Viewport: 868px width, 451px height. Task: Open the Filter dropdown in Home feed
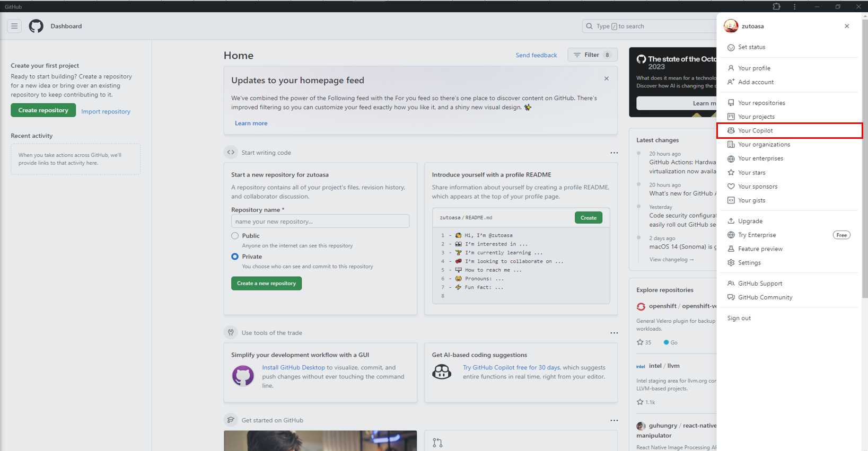(593, 55)
